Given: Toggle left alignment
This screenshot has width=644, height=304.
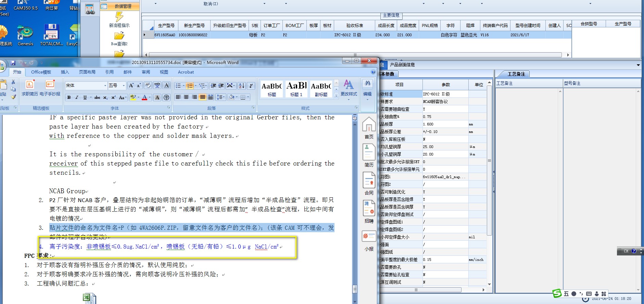Looking at the screenshot, I should (178, 97).
